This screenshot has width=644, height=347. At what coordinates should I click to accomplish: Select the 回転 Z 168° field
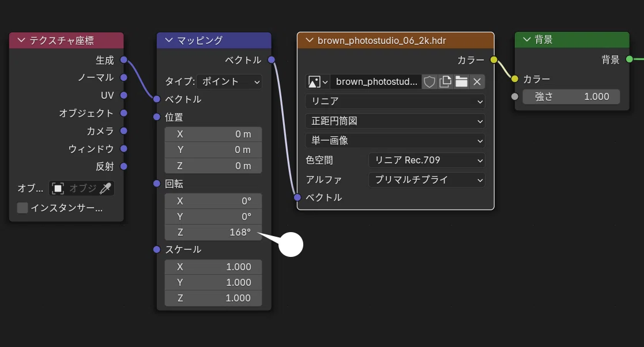(213, 232)
